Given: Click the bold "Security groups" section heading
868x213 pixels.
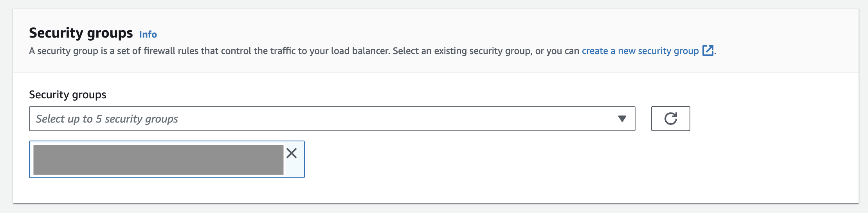Looking at the screenshot, I should tap(81, 33).
